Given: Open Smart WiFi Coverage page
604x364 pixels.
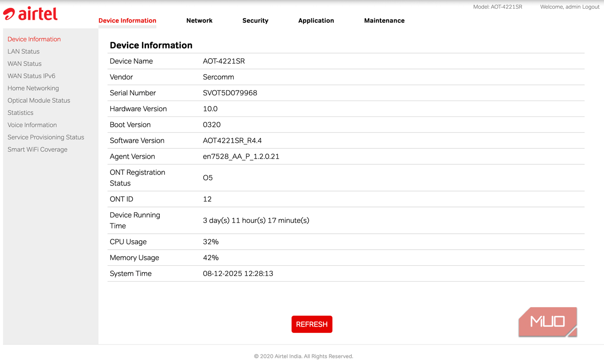Looking at the screenshot, I should [x=38, y=150].
